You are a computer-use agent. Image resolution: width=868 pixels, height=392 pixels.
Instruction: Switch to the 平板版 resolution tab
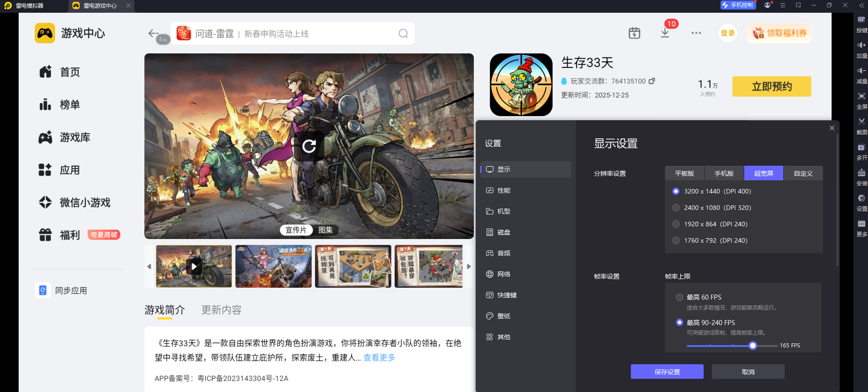tap(685, 173)
